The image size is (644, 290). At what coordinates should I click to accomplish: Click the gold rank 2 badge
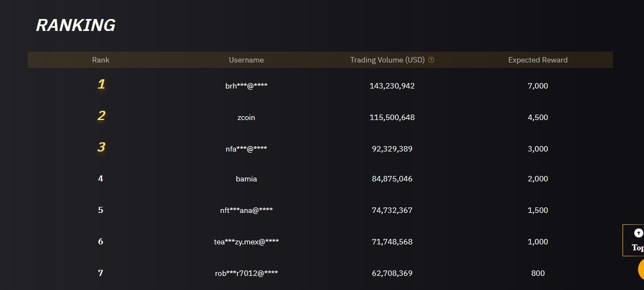click(x=101, y=116)
